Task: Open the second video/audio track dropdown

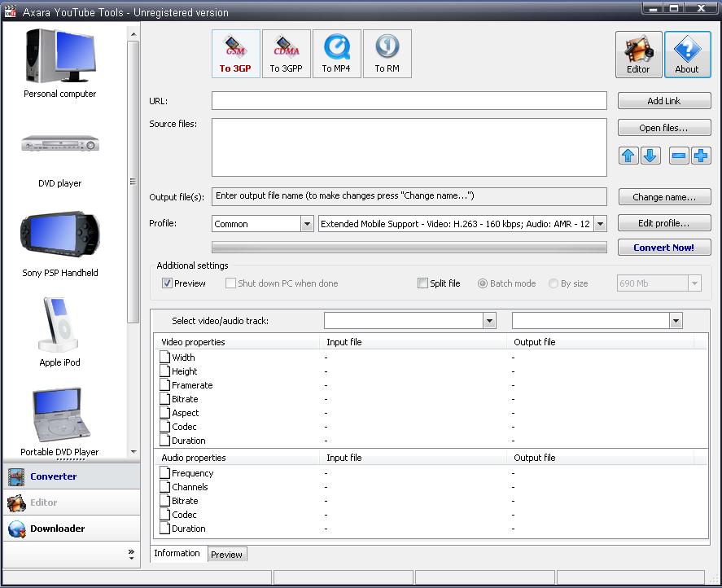Action: tap(676, 321)
